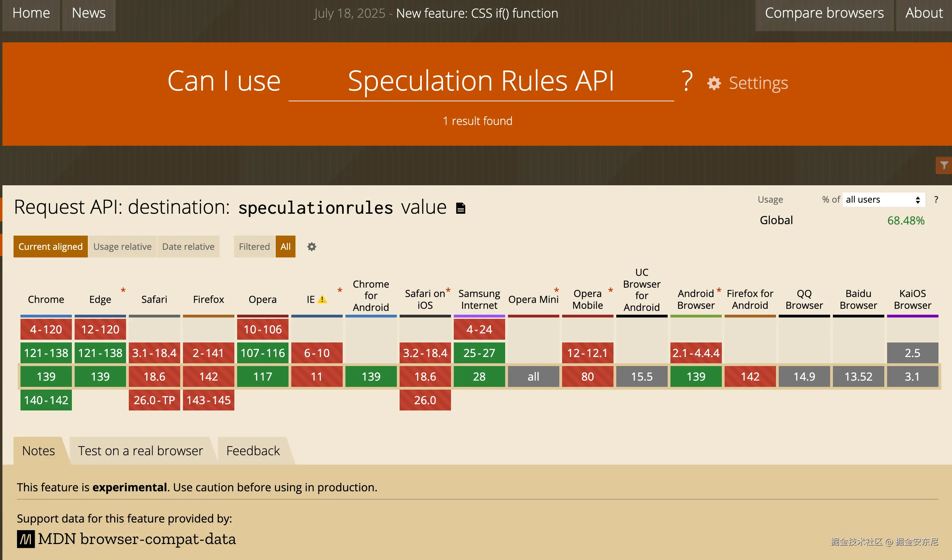Select the All browsers option

(x=285, y=247)
